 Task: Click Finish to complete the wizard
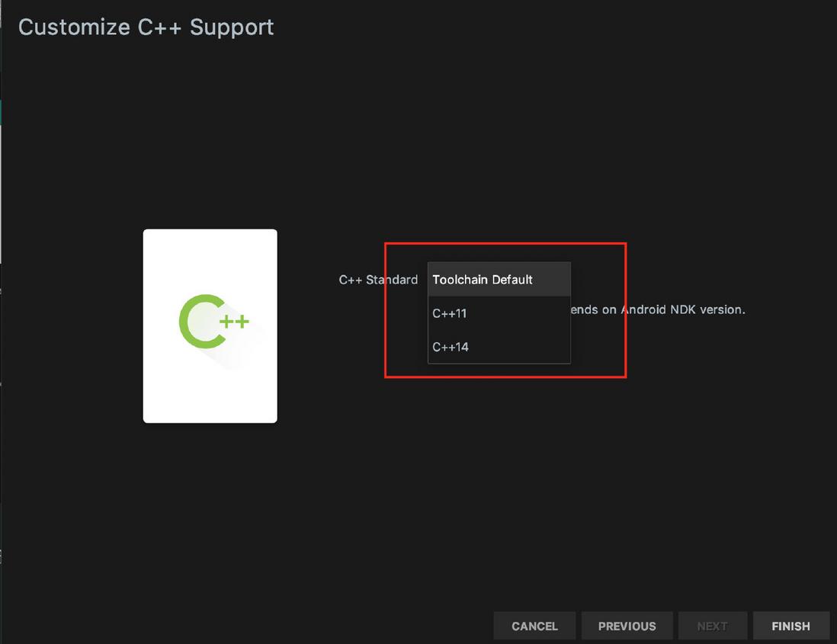tap(790, 626)
